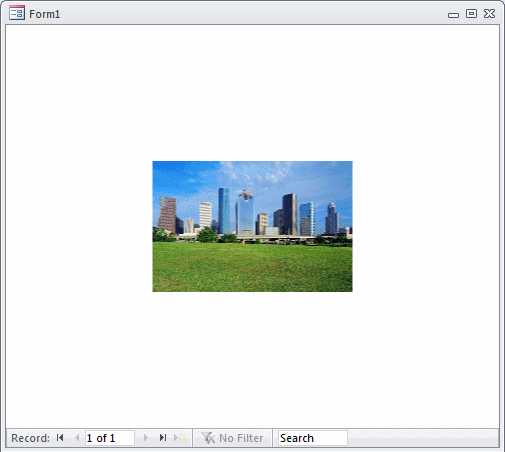Close the Form1 window
This screenshot has width=505, height=452.
point(489,14)
